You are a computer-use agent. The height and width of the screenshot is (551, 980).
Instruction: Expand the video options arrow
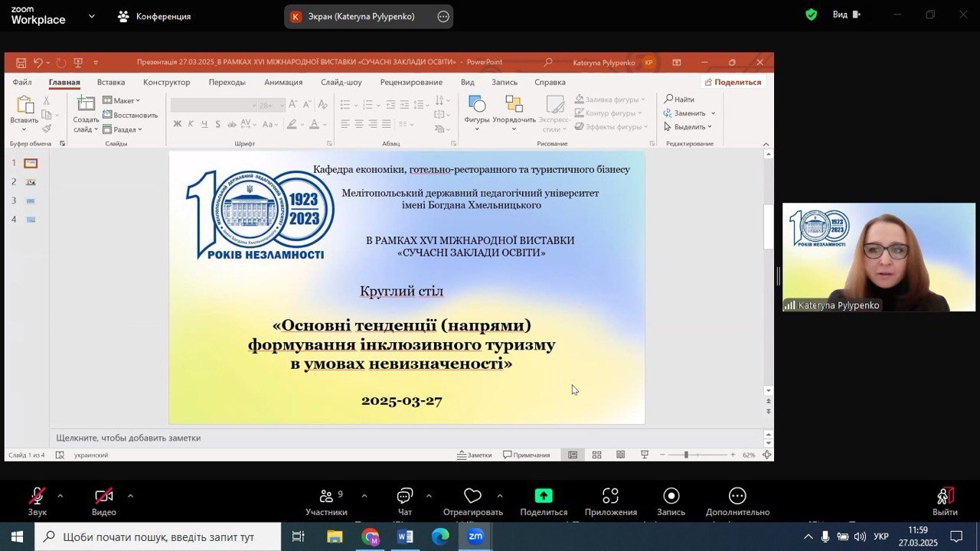coord(130,496)
